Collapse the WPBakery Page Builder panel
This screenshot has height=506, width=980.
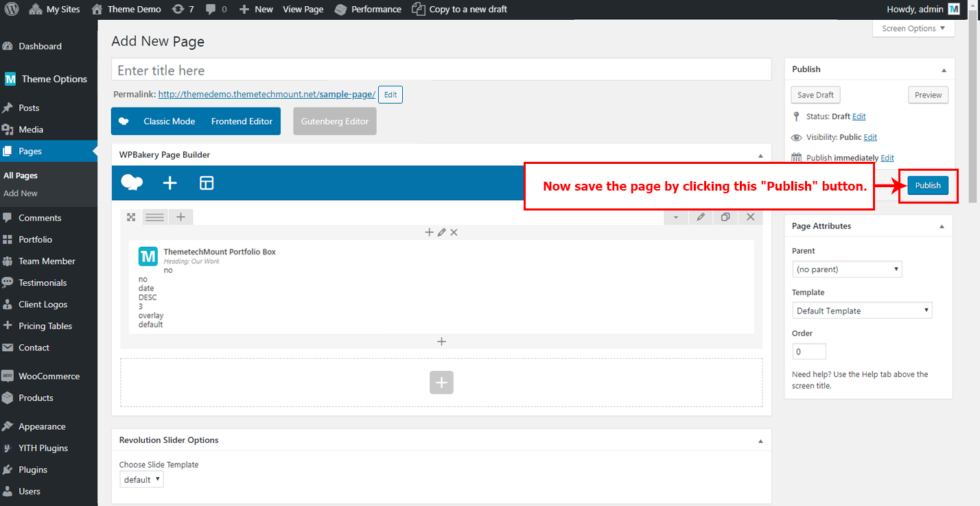click(x=760, y=155)
